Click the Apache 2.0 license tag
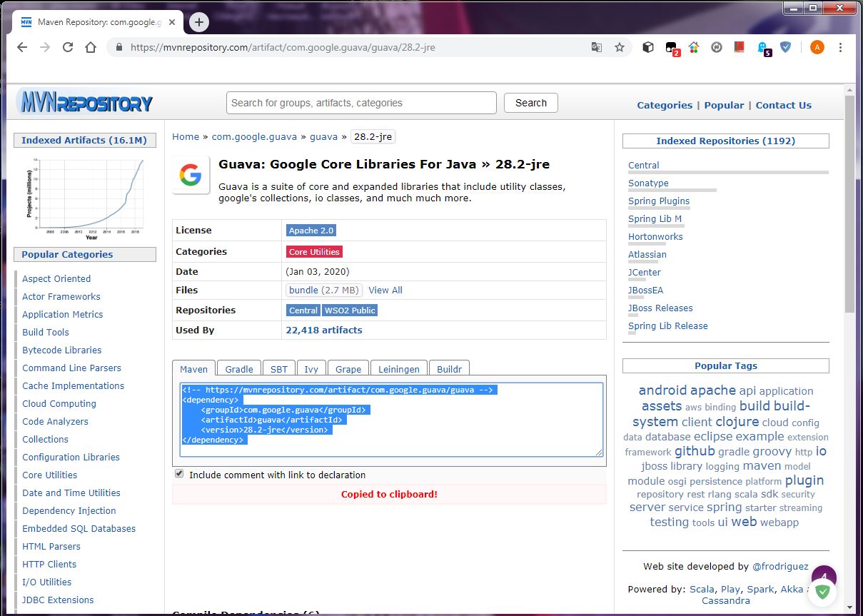 pyautogui.click(x=311, y=231)
